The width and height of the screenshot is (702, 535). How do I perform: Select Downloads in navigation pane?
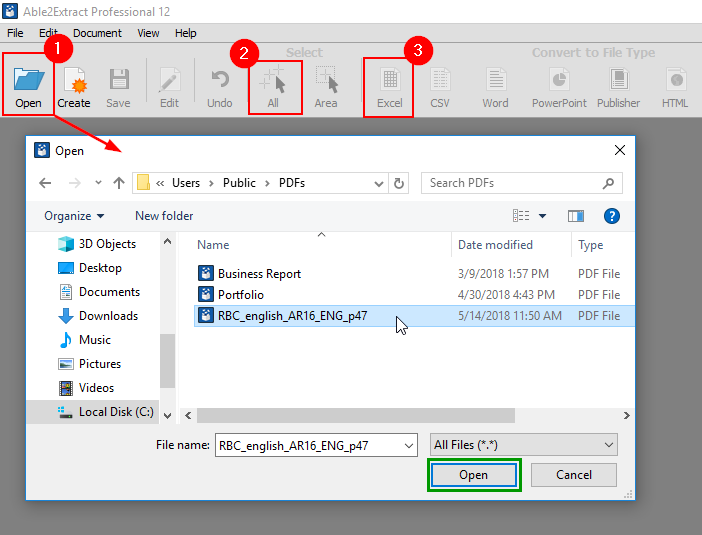pyautogui.click(x=98, y=316)
